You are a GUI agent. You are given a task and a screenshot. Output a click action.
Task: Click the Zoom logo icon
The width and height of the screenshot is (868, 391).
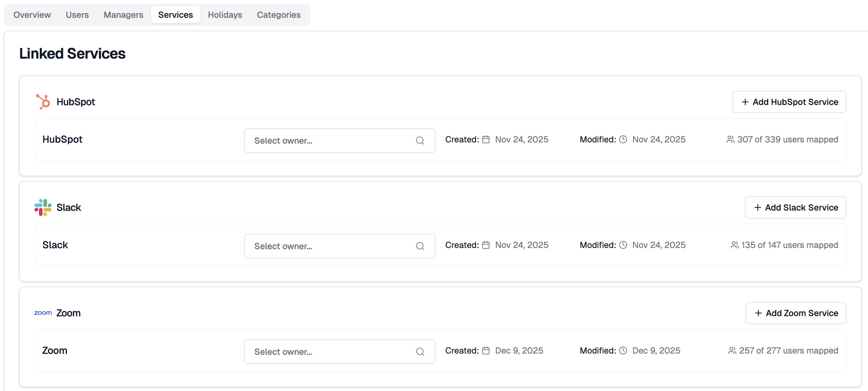coord(43,313)
